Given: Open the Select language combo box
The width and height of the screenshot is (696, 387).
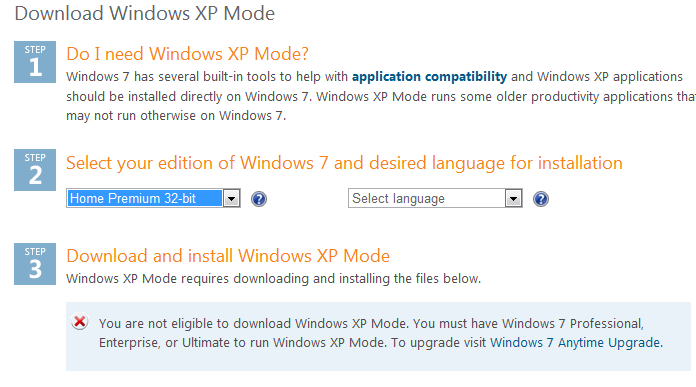Looking at the screenshot, I should coord(435,198).
